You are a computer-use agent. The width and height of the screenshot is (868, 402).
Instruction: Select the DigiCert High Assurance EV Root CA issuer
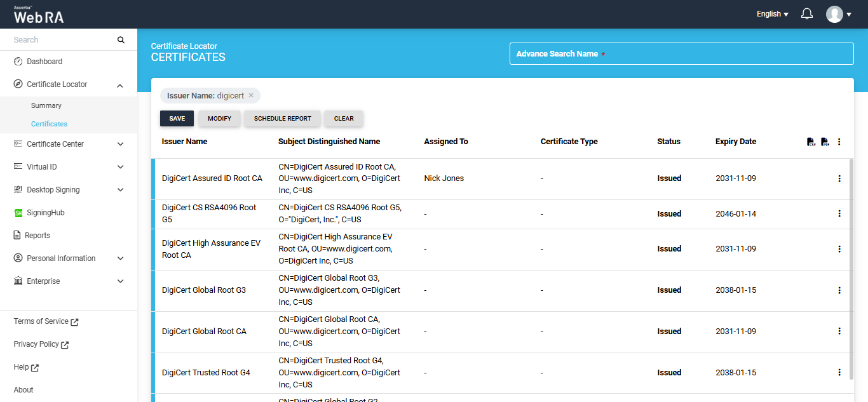click(212, 249)
